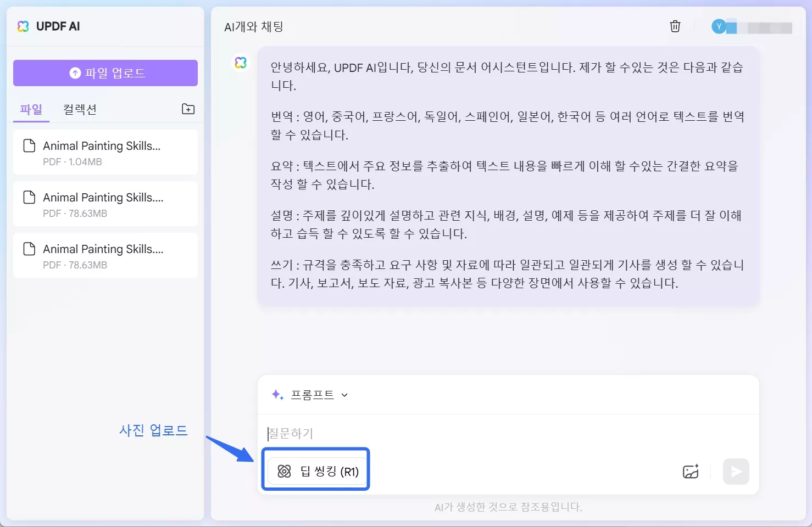Click the sparkle prompt icon

click(x=277, y=395)
